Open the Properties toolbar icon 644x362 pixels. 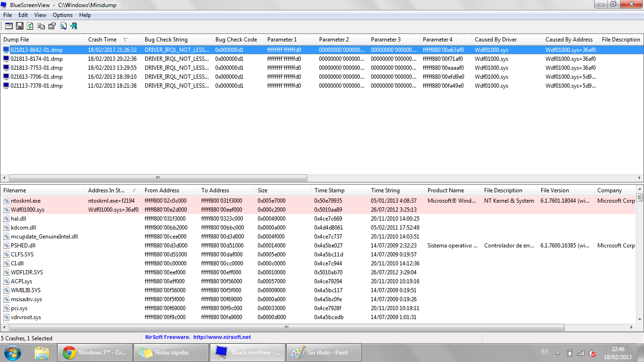(52, 26)
